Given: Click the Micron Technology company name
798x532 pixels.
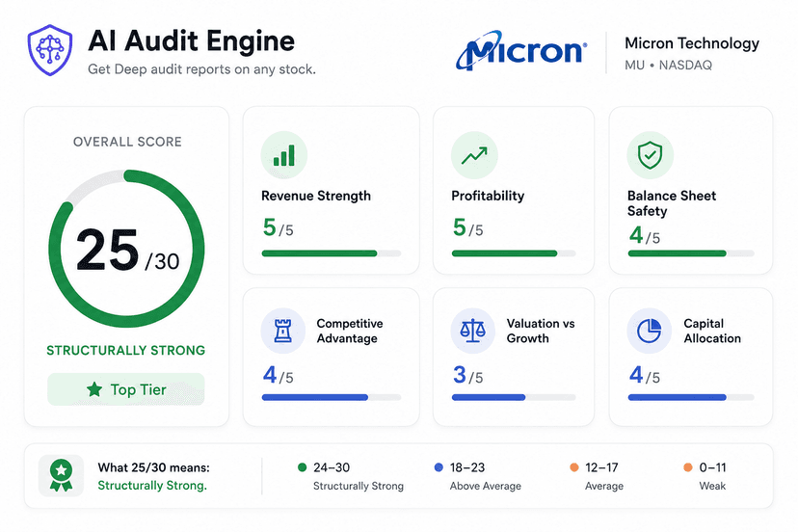Looking at the screenshot, I should point(692,43).
